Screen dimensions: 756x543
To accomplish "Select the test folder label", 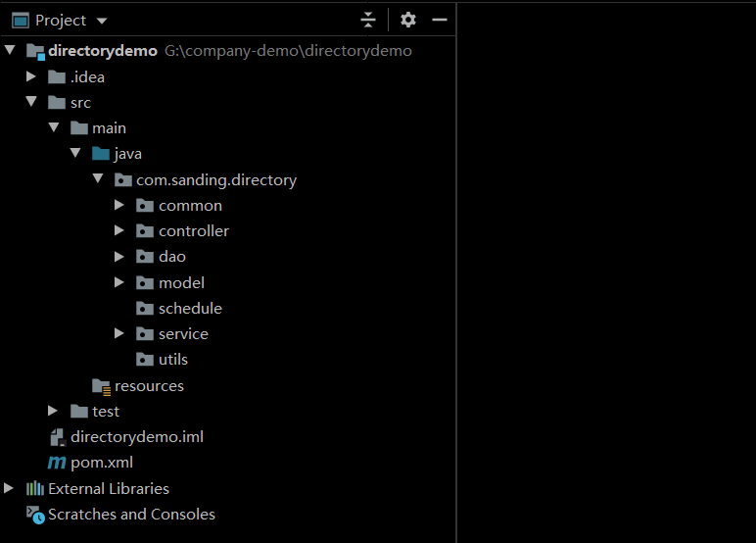I will click(x=106, y=412).
